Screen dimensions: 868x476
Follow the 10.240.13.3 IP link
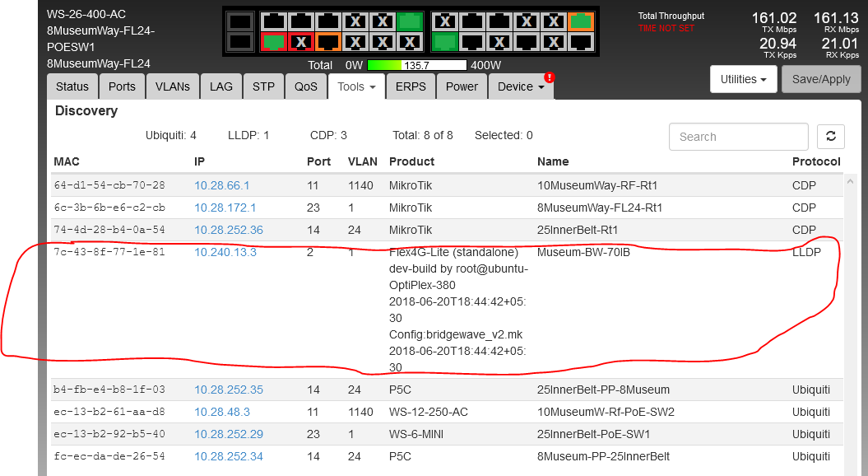coord(225,252)
